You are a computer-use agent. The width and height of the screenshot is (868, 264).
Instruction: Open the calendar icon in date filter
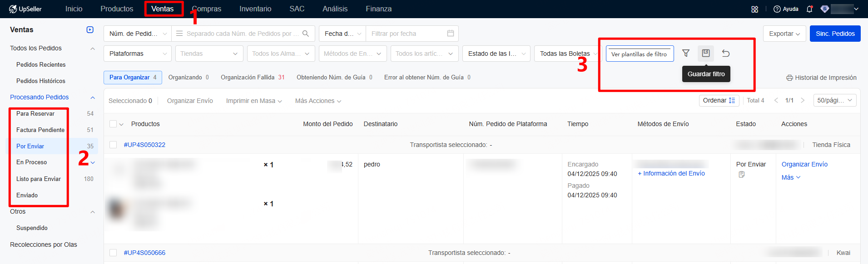coord(450,34)
